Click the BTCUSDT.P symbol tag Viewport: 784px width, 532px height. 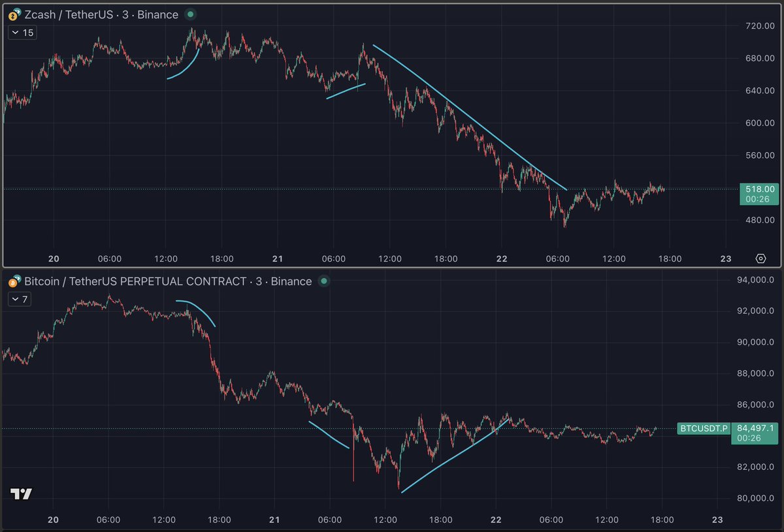coord(703,428)
